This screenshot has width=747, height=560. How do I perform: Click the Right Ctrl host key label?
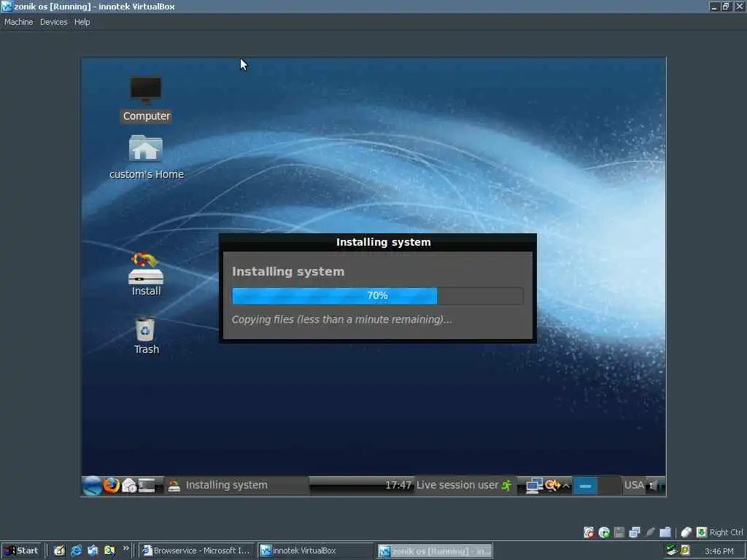(x=726, y=532)
